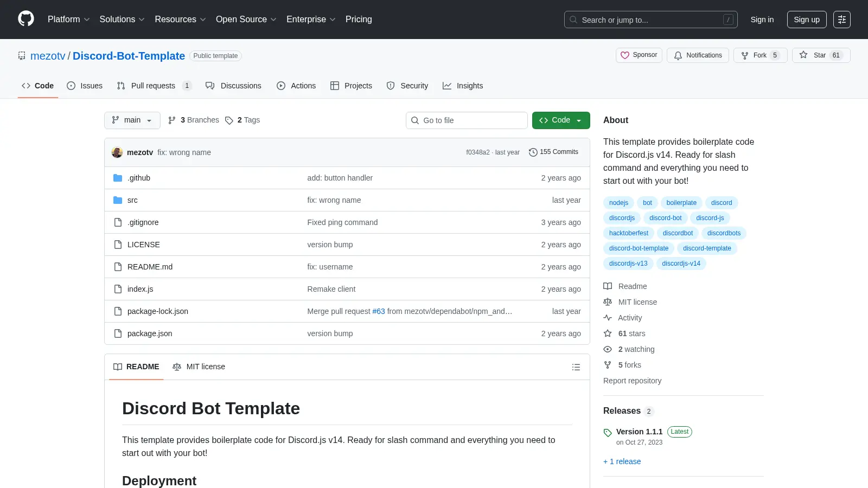Open the GitHub home logo
This screenshot has width=868, height=488.
coord(26,19)
